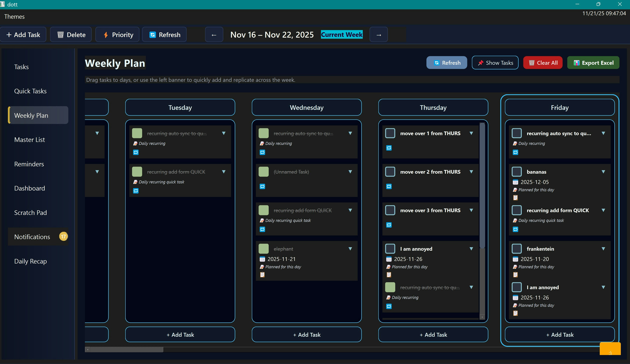The height and width of the screenshot is (364, 630).
Task: Click the green color swatch on elephant task
Action: 264,248
